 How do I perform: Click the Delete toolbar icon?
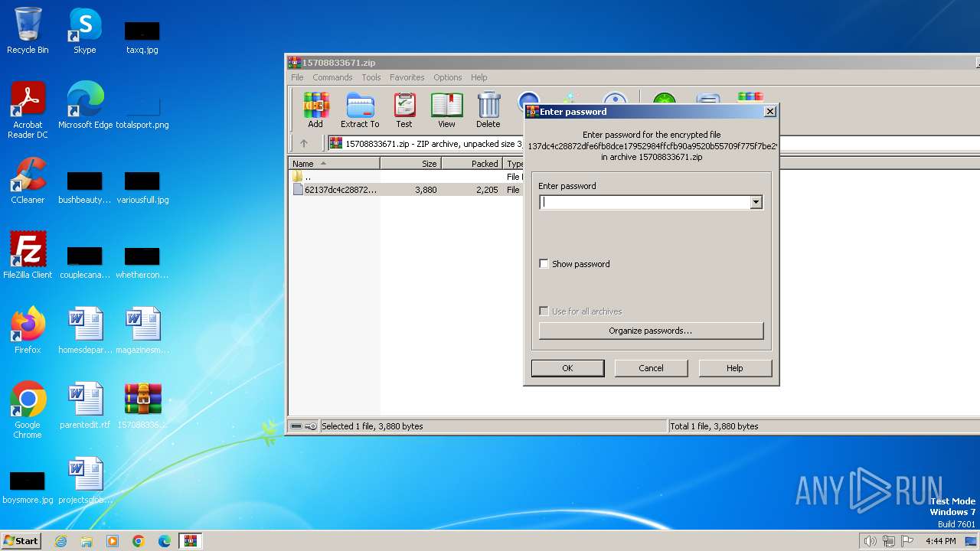[488, 110]
